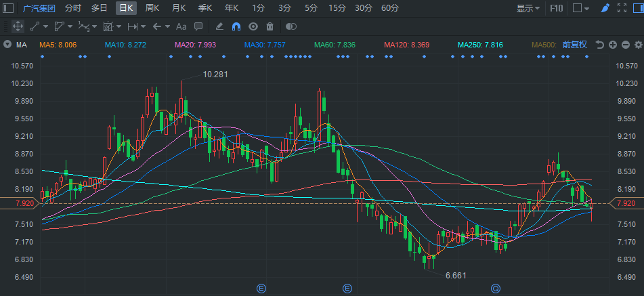This screenshot has width=644, height=296.
Task: Click the MA5: 8.006 label
Action: coord(58,45)
